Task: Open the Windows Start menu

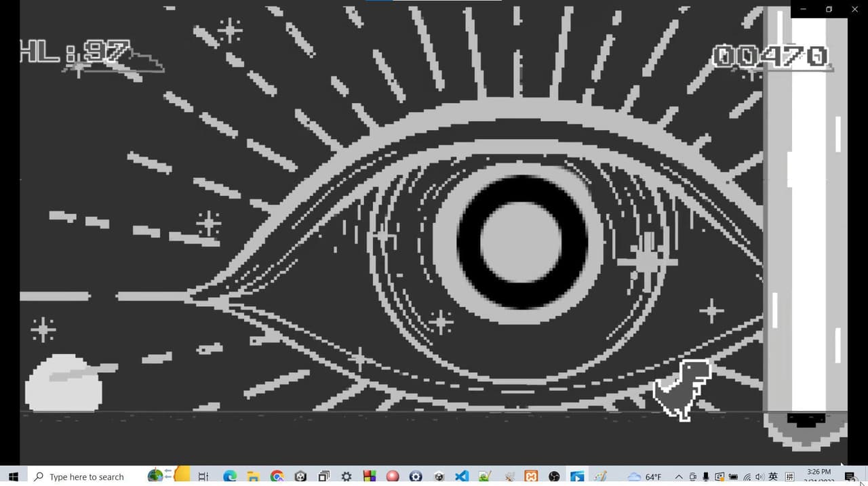Action: tap(13, 477)
